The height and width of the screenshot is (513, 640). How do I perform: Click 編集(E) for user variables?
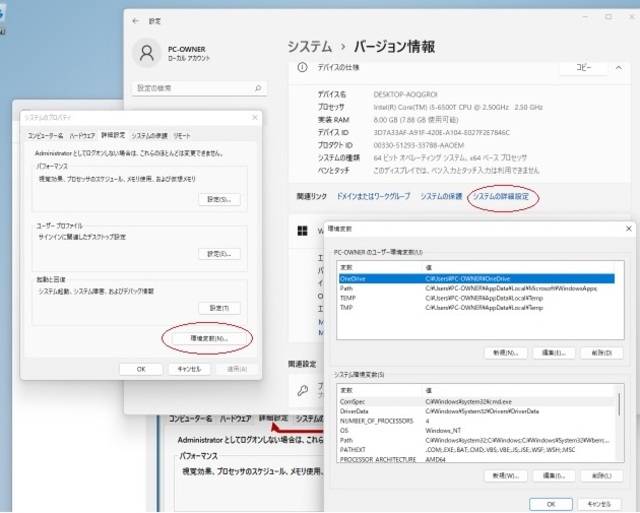554,353
